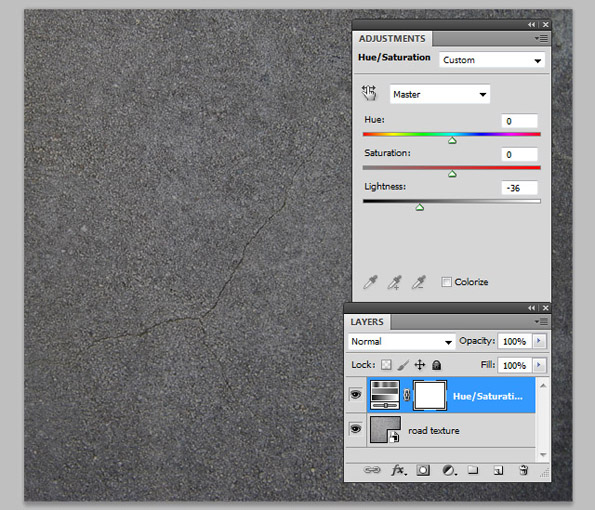This screenshot has width=595, height=510.
Task: Lock image pixels with brush icon
Action: coord(403,365)
